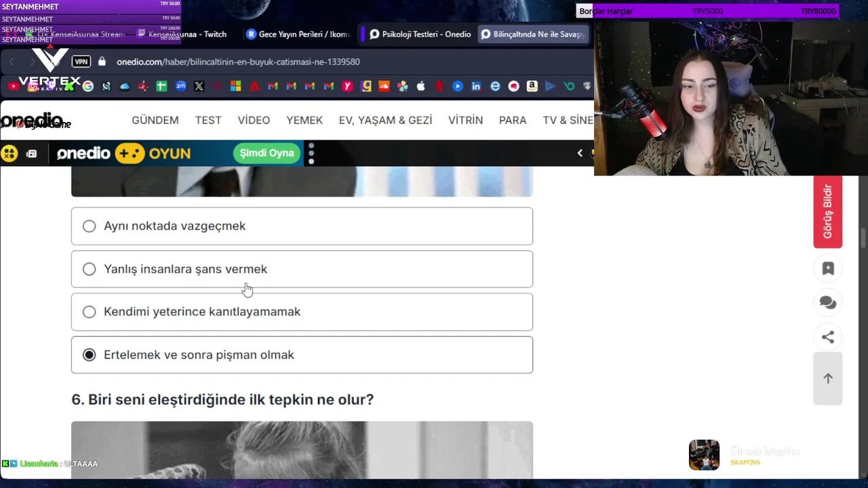The image size is (868, 488).
Task: Open the LinkedIn bookmark icon
Action: click(476, 86)
